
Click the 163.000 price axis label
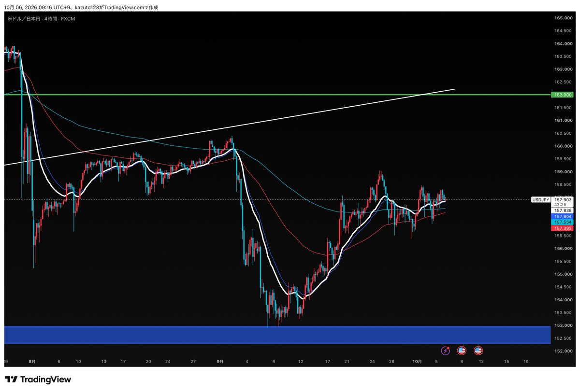(x=563, y=69)
